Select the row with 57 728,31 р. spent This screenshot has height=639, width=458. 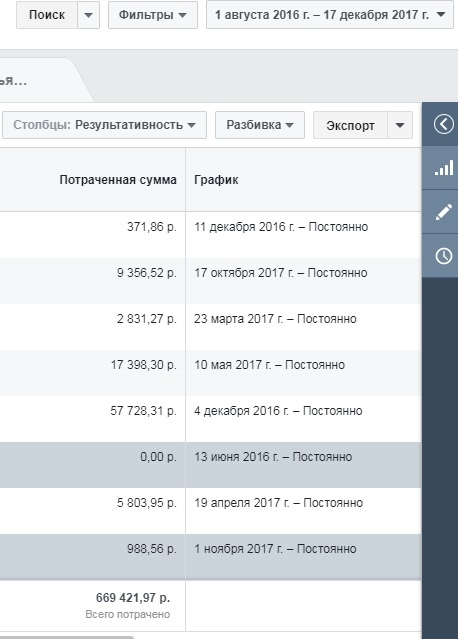click(x=211, y=419)
